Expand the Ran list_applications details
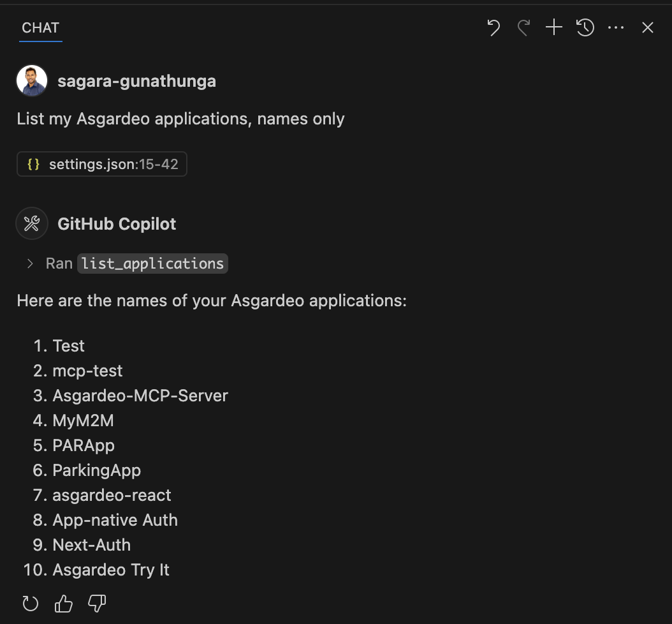 tap(29, 264)
